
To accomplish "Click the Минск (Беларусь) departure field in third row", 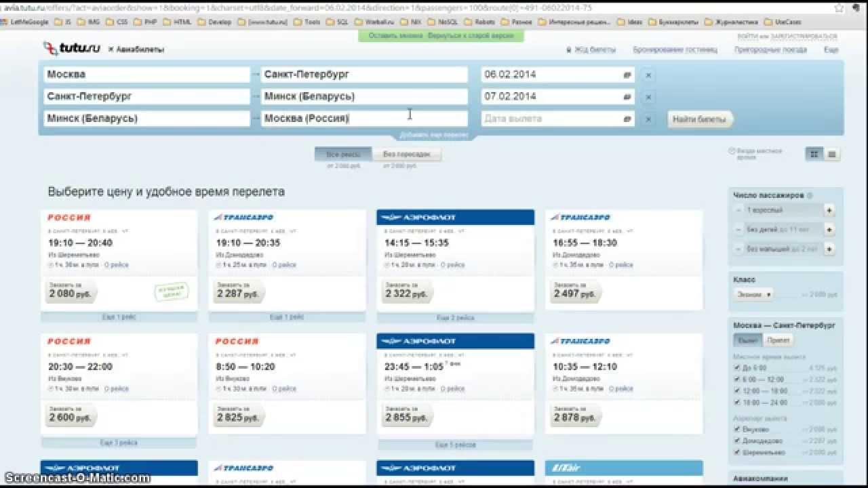I will pyautogui.click(x=146, y=119).
